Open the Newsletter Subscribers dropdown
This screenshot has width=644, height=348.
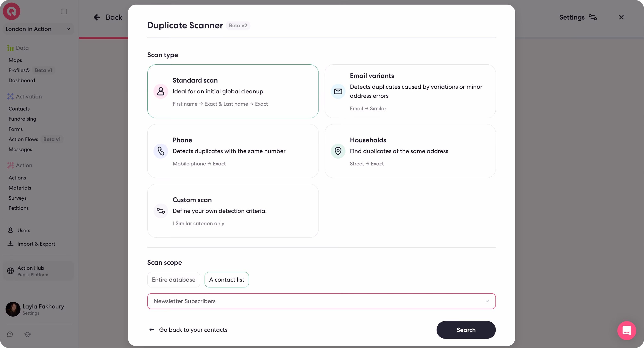pyautogui.click(x=321, y=301)
